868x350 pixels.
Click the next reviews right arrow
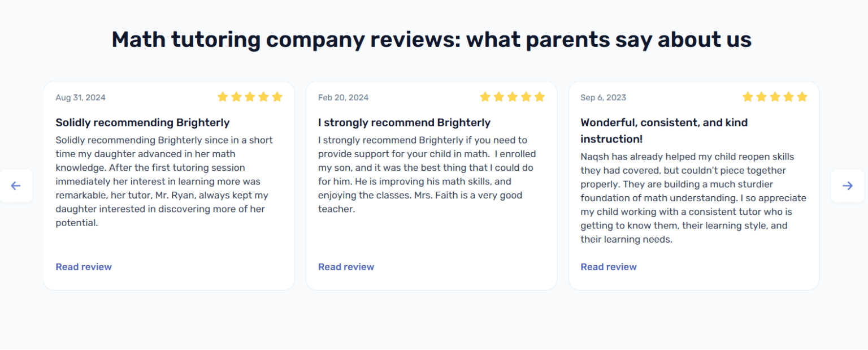click(x=847, y=185)
